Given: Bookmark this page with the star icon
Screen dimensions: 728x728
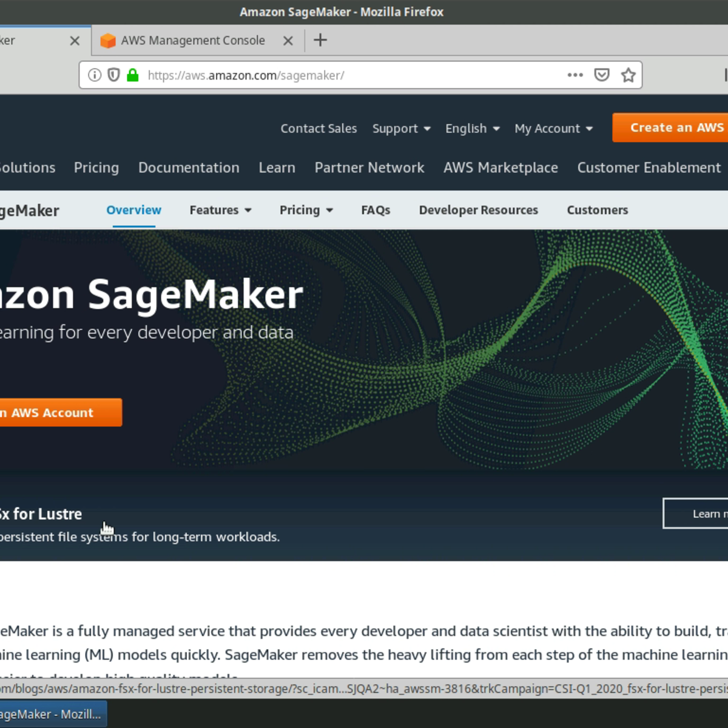Looking at the screenshot, I should click(x=629, y=75).
